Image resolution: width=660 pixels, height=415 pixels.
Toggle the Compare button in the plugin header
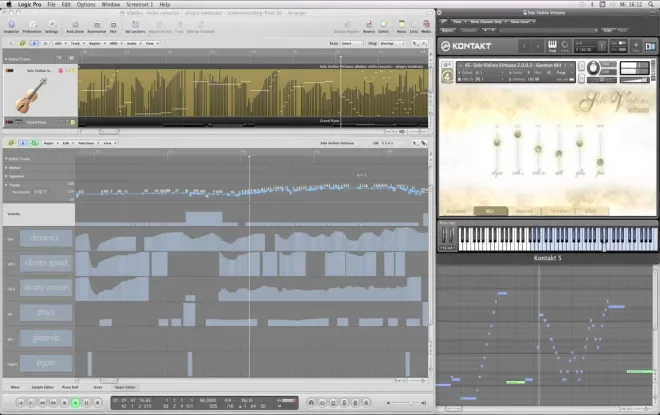point(468,30)
